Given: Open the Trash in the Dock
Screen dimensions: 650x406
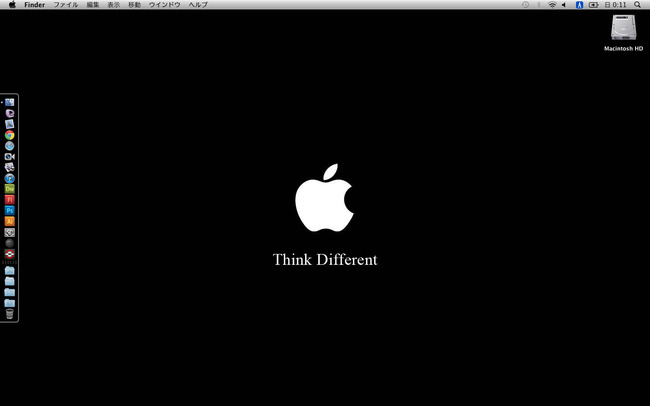Looking at the screenshot, I should 10,314.
